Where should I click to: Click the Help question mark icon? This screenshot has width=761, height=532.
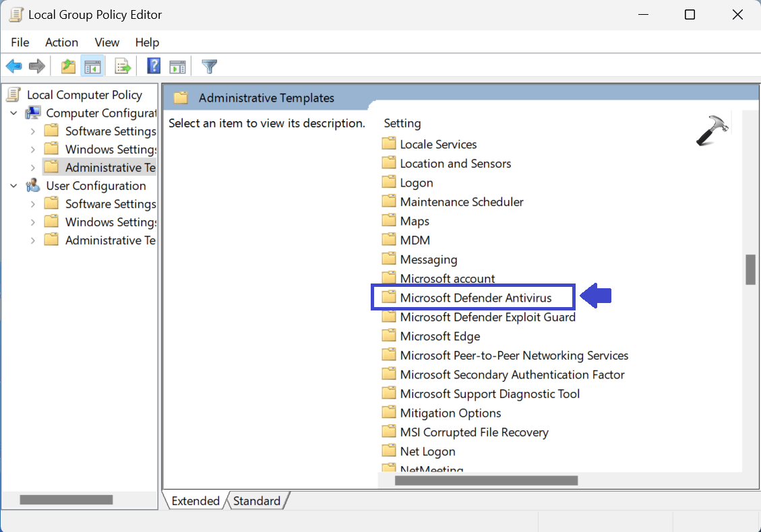click(x=152, y=65)
